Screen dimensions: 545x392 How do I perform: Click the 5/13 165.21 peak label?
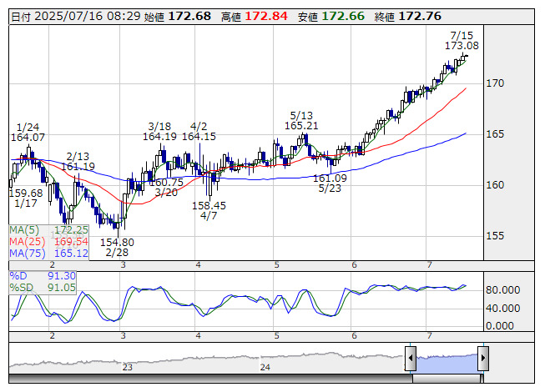(x=301, y=120)
